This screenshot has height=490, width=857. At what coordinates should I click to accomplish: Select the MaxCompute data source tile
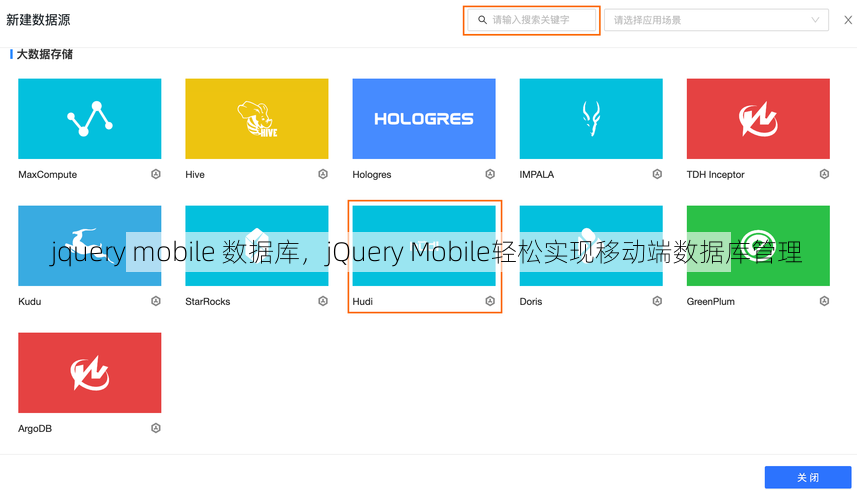(90, 119)
